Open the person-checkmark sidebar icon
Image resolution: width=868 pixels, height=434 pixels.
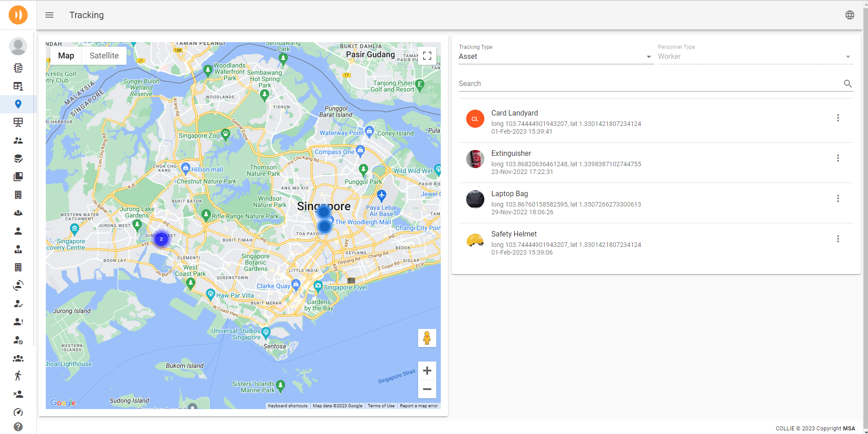tap(18, 304)
